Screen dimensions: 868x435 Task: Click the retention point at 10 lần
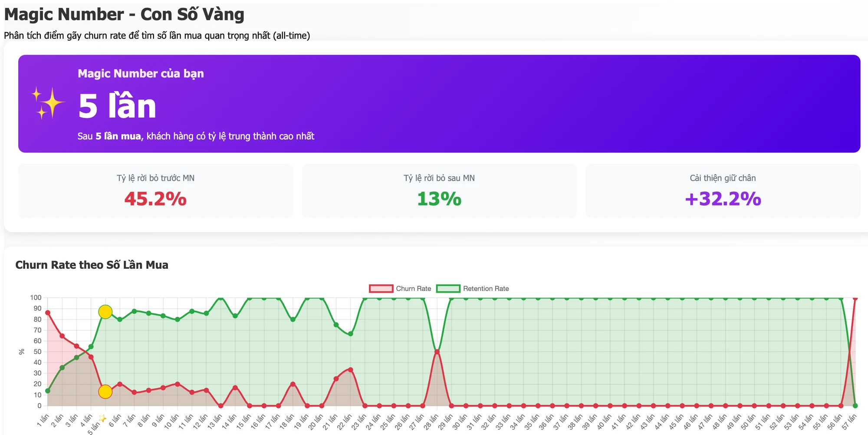point(178,320)
